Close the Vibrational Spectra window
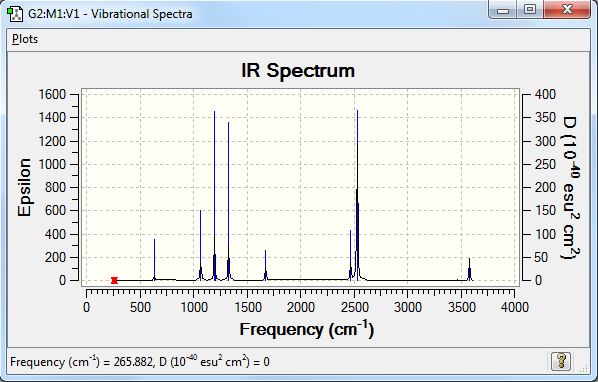This screenshot has height=382, width=598. [567, 10]
